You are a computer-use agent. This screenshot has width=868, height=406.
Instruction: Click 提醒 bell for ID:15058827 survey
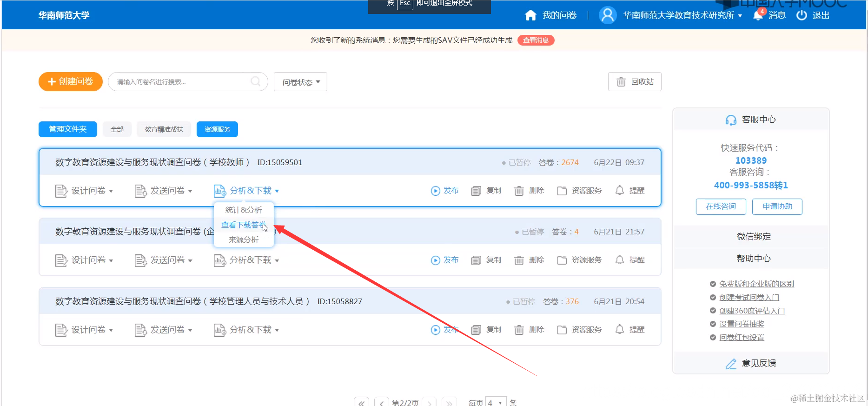[620, 329]
